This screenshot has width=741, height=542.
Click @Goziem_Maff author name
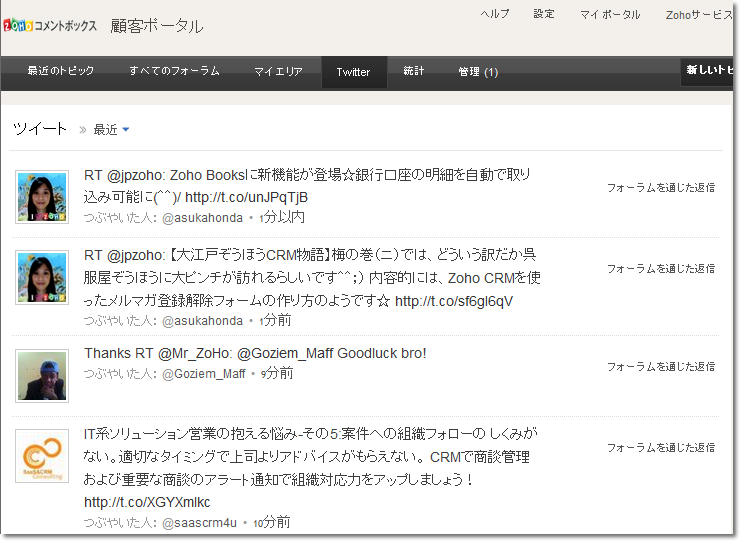204,374
